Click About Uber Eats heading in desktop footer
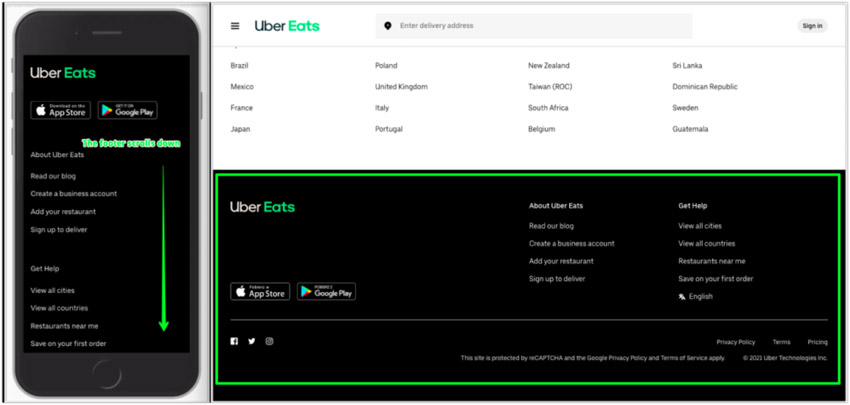Viewport: 850px width, 405px height. (556, 206)
